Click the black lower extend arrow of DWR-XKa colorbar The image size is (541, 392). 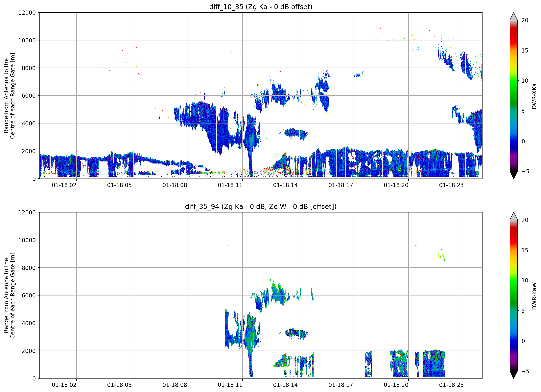pos(514,175)
